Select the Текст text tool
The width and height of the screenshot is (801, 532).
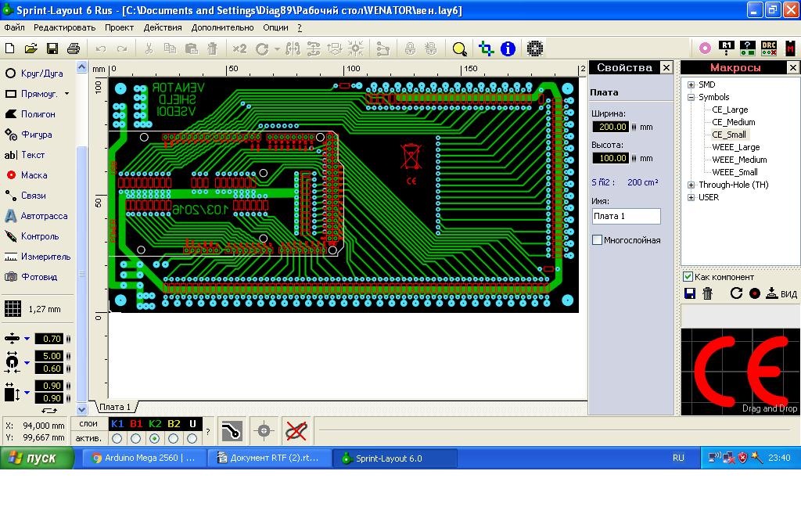25,155
